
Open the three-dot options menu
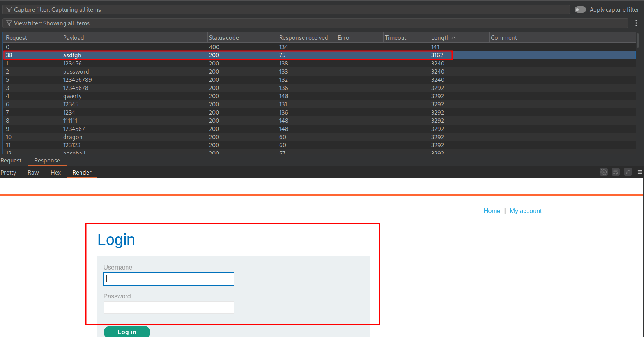click(x=636, y=23)
